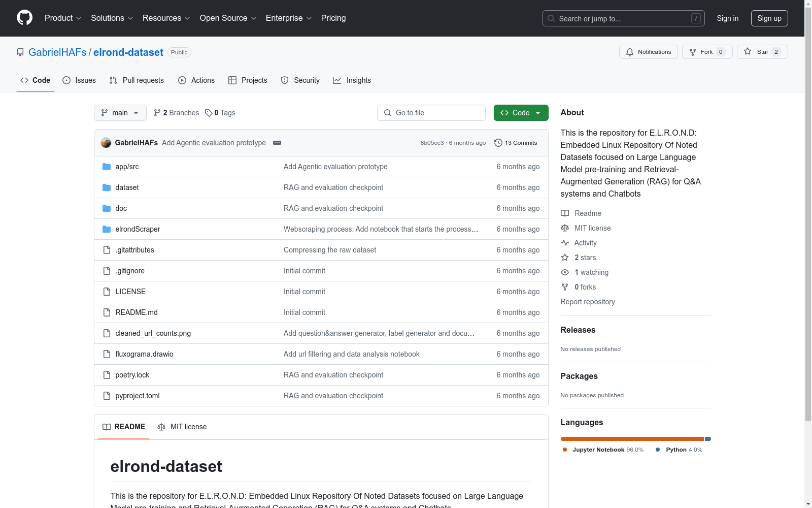Click the Go to file magnifier icon
Viewport: 812px width, 508px height.
(388, 113)
